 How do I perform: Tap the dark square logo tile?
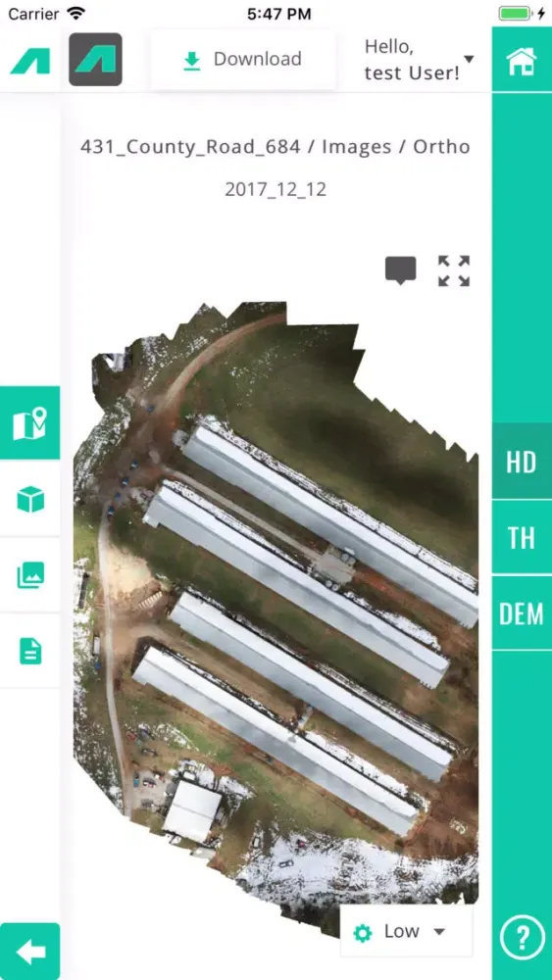pyautogui.click(x=96, y=60)
